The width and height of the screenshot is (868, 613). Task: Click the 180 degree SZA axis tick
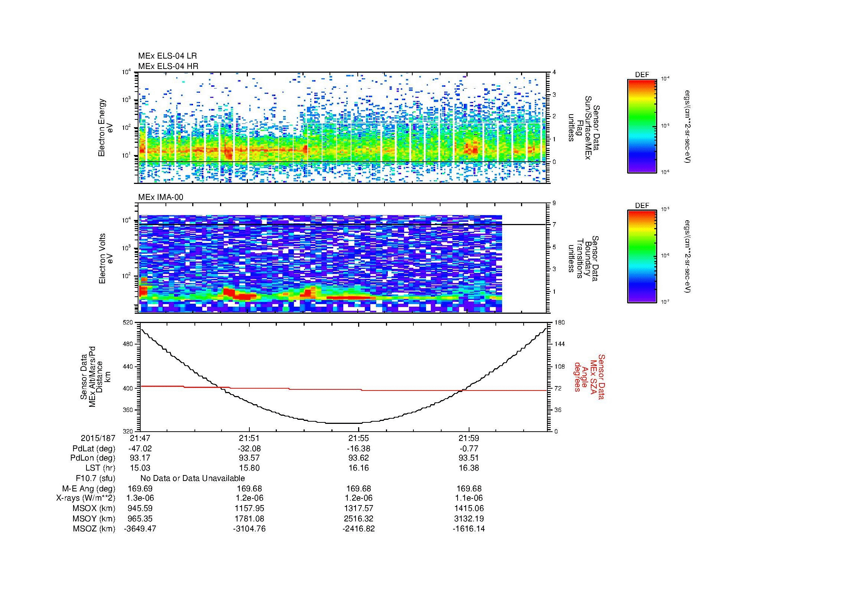[559, 323]
